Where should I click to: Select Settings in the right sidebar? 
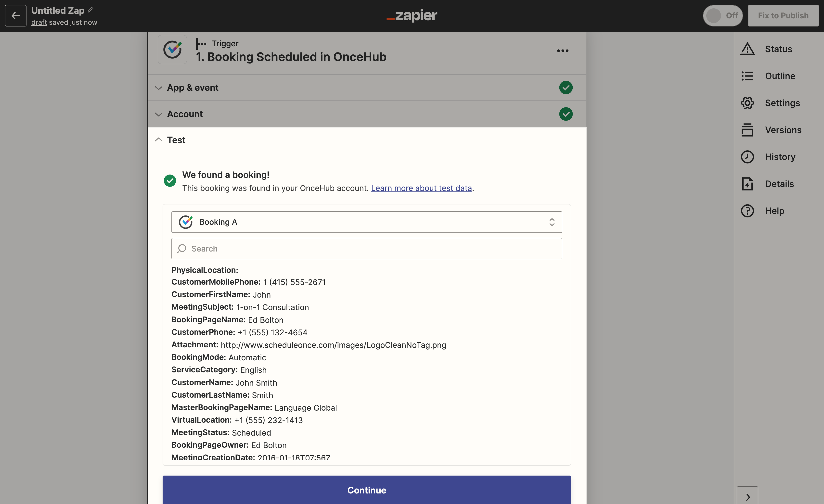[x=782, y=103]
